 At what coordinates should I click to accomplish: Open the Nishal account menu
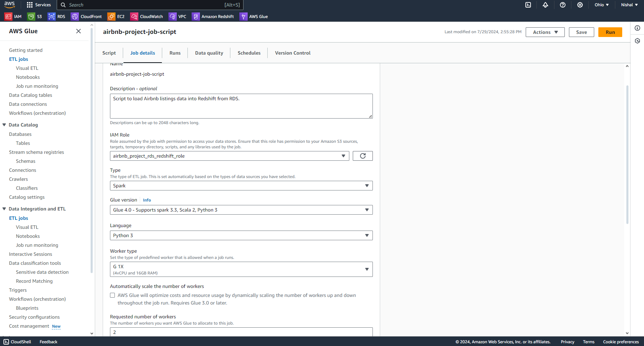629,5
